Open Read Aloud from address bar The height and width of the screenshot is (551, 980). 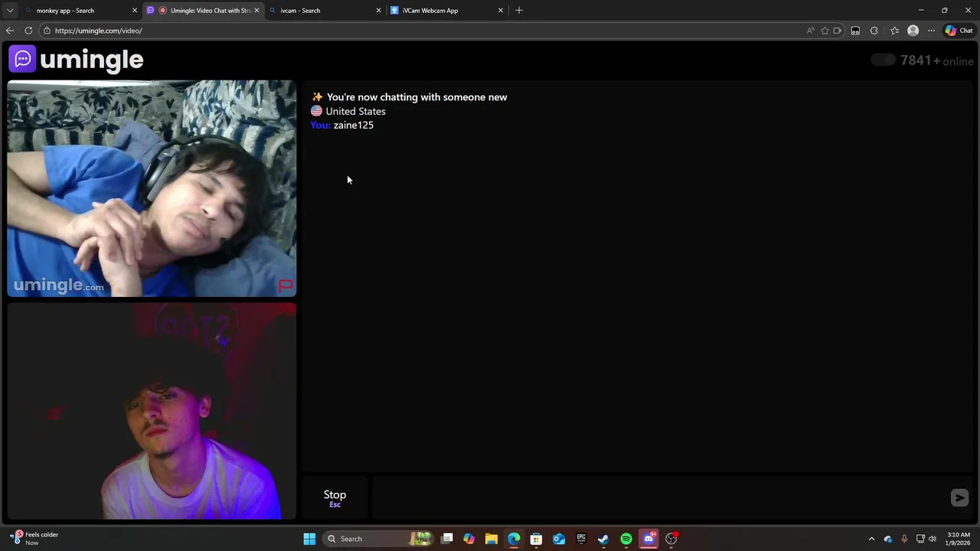[810, 31]
